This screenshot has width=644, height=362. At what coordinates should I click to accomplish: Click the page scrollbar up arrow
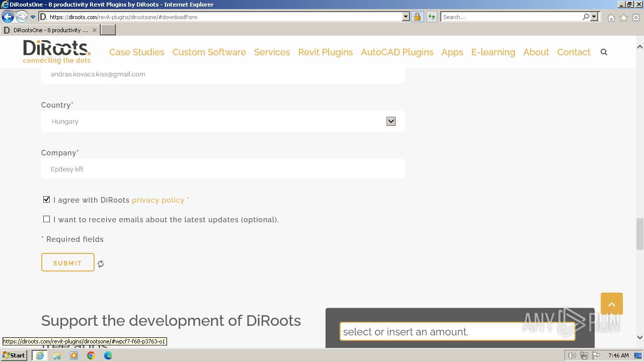pos(640,47)
